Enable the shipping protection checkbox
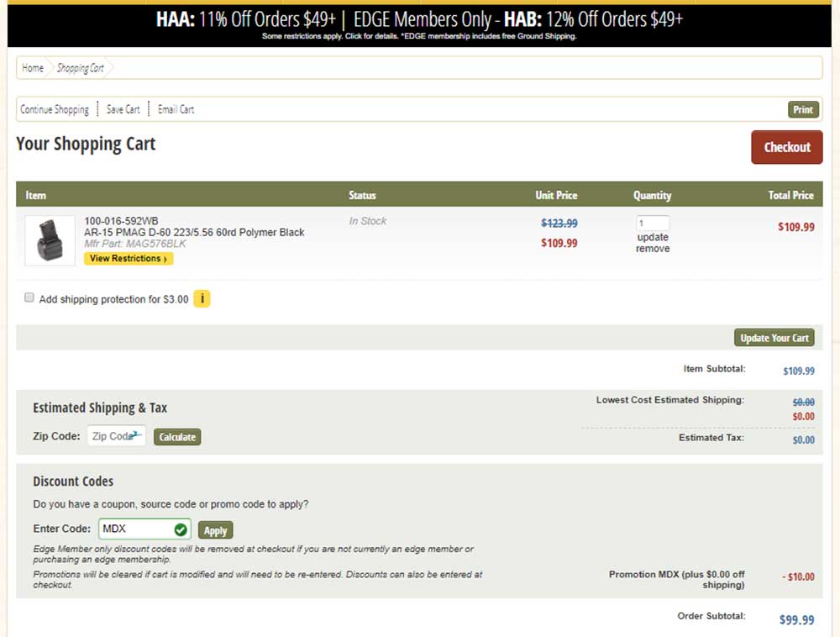 (x=29, y=298)
